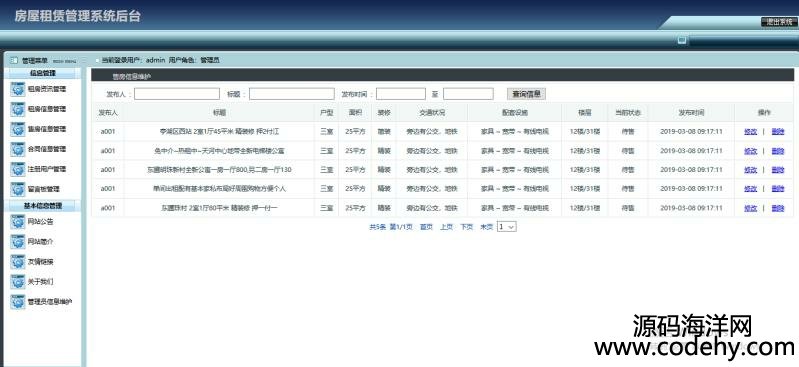799x367 pixels.
Task: Open the page number dropdown in pagination
Action: (x=507, y=227)
